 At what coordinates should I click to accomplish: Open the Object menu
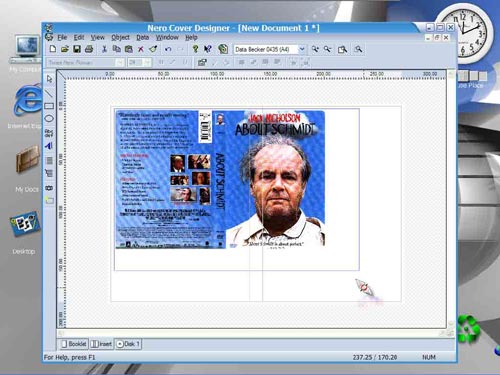(x=120, y=37)
